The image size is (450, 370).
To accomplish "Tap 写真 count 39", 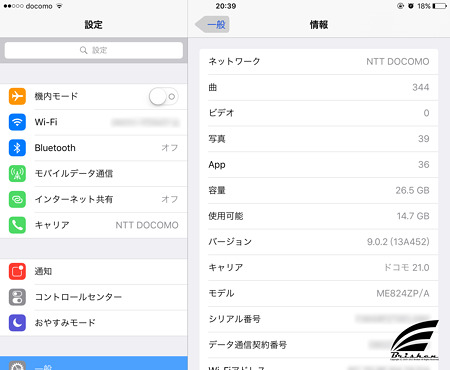I will coord(424,139).
